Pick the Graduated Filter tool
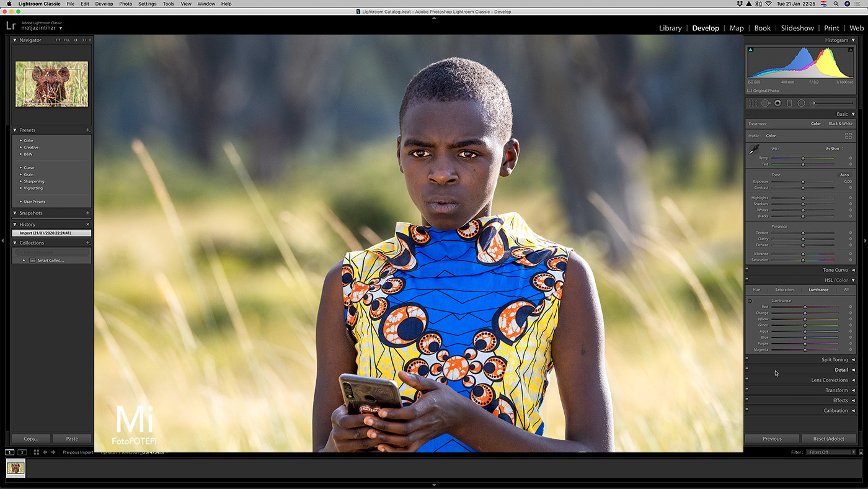This screenshot has width=868, height=489. 789,103
